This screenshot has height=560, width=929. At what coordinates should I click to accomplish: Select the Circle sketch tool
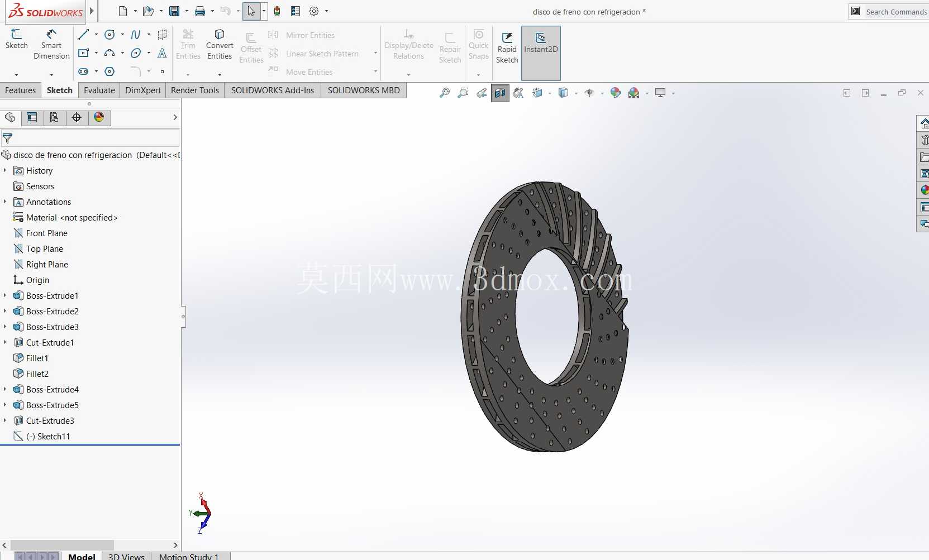(x=110, y=35)
